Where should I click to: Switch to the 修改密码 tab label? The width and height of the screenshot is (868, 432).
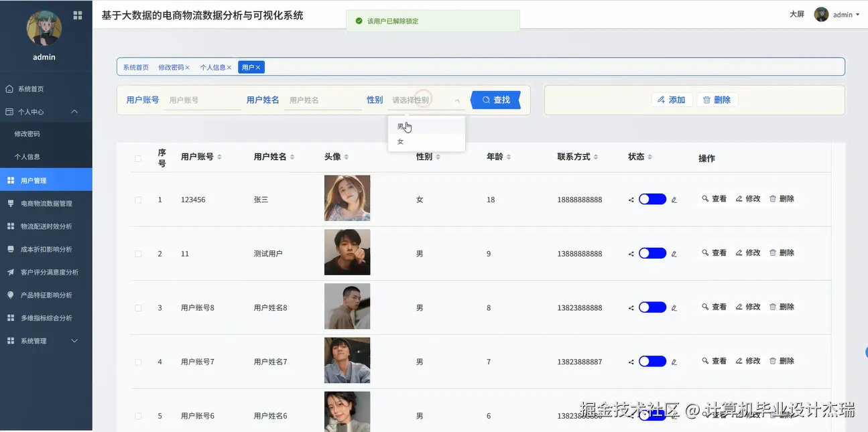coord(171,68)
